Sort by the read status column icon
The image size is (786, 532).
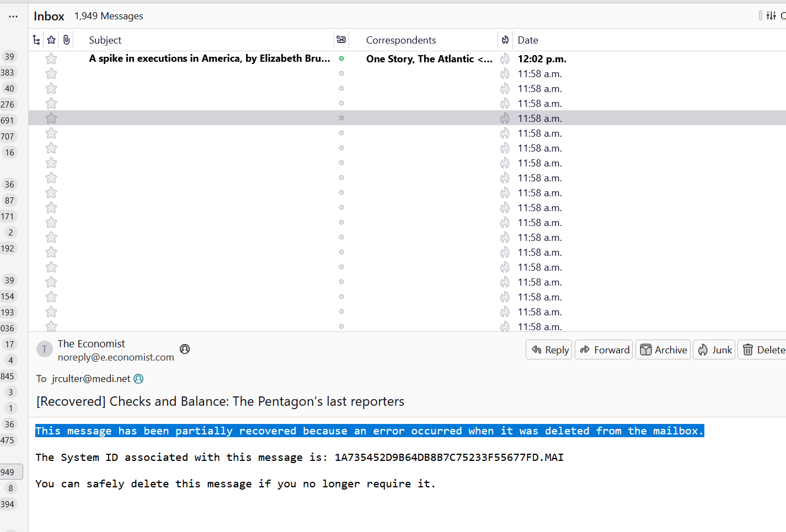click(x=341, y=40)
